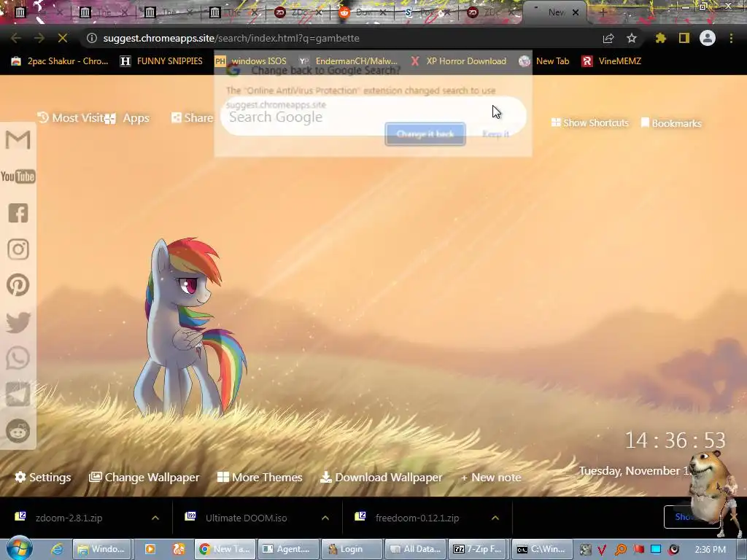Switch to the 7-Zip taskbar window
Screen dimensions: 747x560
pyautogui.click(x=479, y=549)
